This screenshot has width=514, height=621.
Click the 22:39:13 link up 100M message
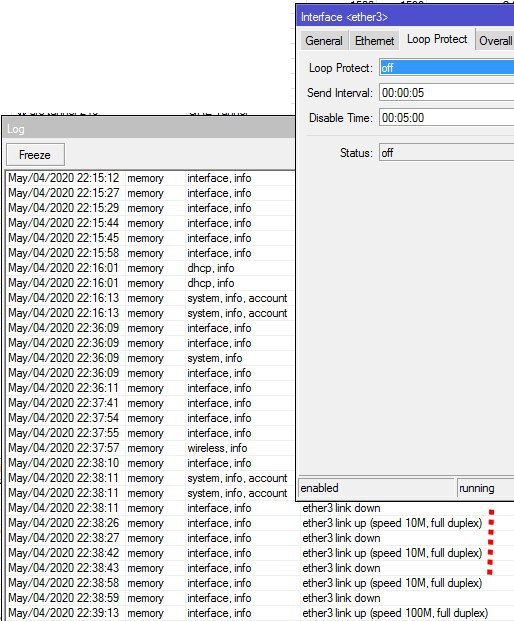395,613
